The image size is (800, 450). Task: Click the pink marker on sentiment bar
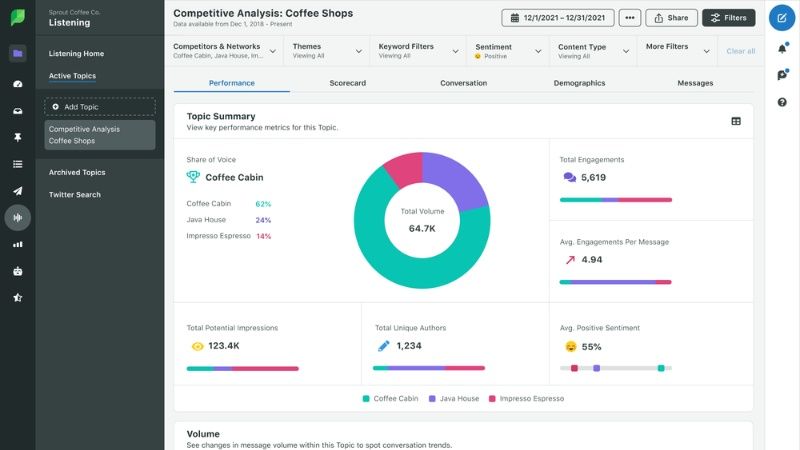(574, 368)
